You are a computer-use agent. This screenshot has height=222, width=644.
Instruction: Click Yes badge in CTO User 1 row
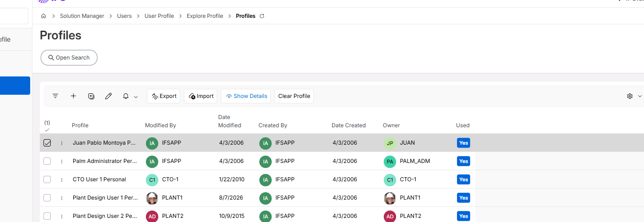point(463,179)
